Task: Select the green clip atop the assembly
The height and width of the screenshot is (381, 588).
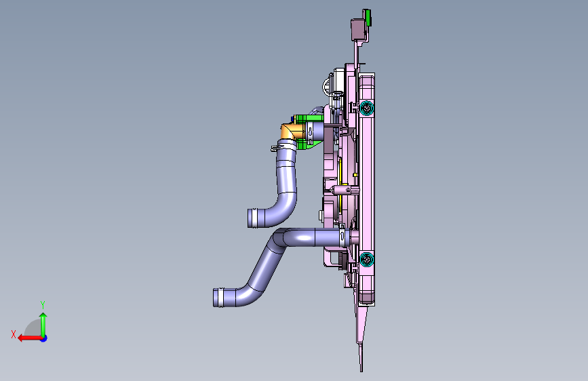Action: [x=369, y=18]
